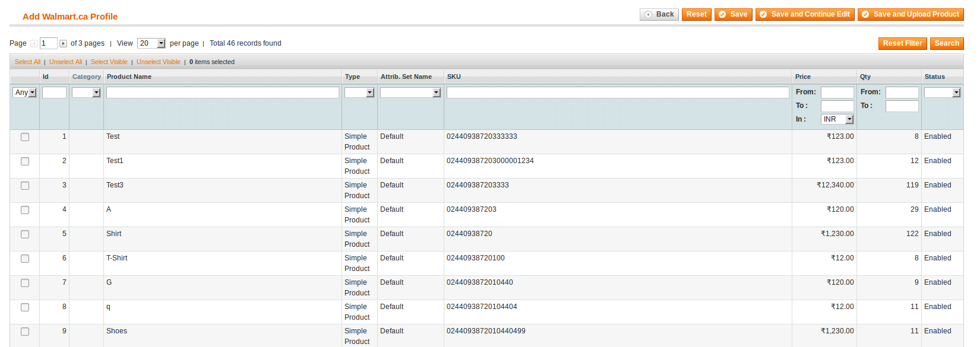Screen dimensions: 980x347
Task: Click the Save button
Action: [734, 14]
